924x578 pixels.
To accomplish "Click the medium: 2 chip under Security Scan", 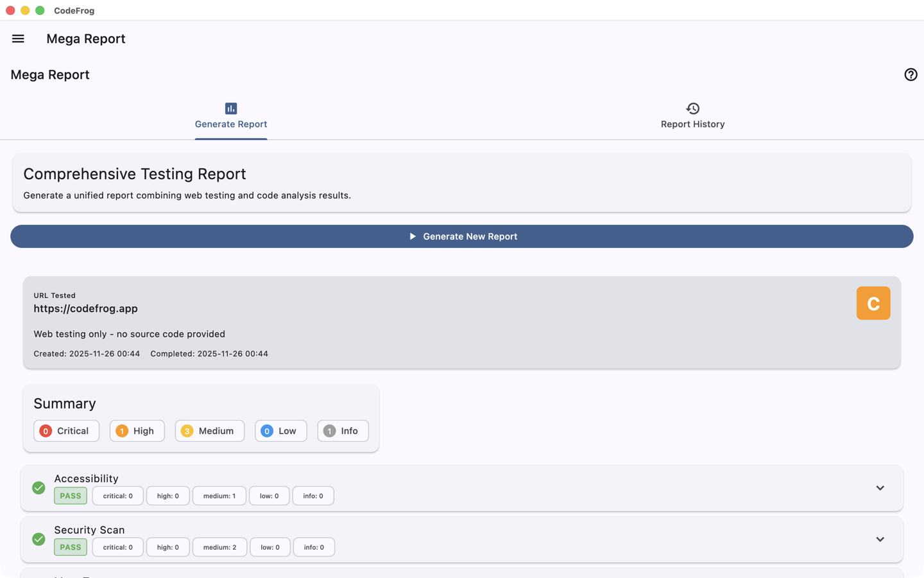I will point(219,547).
